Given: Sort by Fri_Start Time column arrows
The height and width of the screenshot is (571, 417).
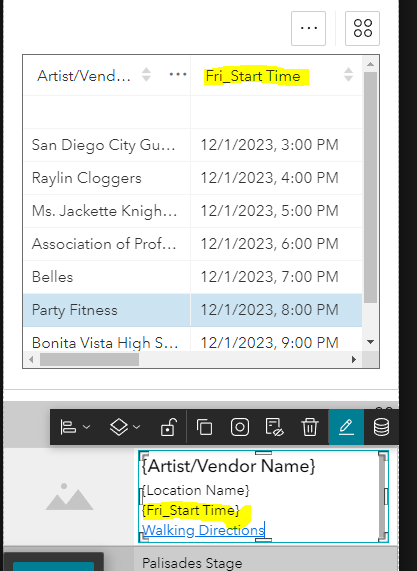Looking at the screenshot, I should click(348, 75).
